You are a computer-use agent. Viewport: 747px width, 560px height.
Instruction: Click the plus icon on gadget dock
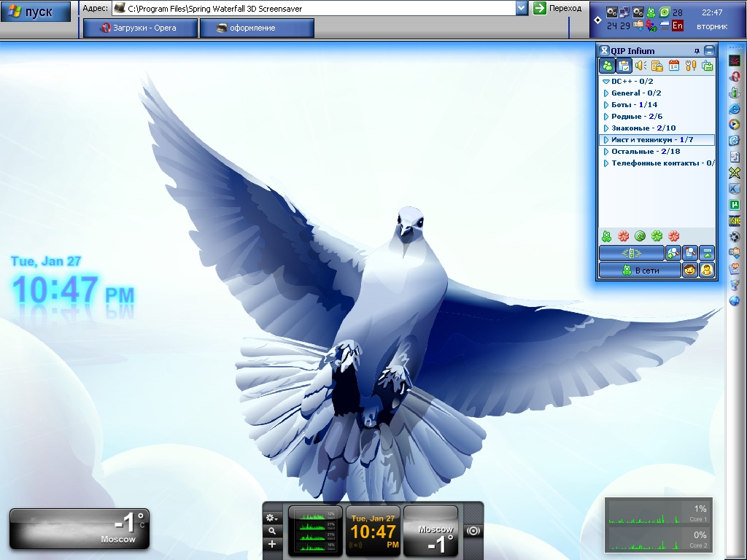pyautogui.click(x=271, y=544)
